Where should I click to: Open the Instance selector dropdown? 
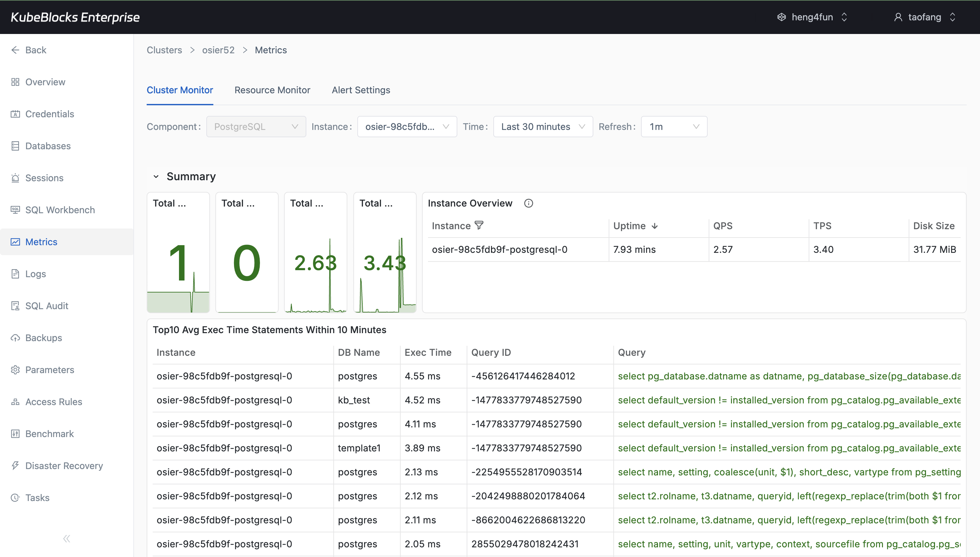[407, 127]
